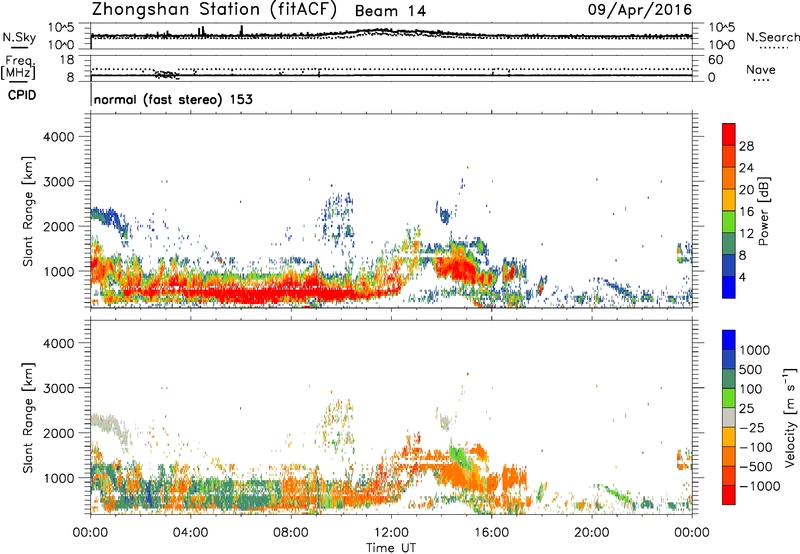Click the '18' frequency axis tick
Viewport: 800px width, 554px height.
point(67,60)
